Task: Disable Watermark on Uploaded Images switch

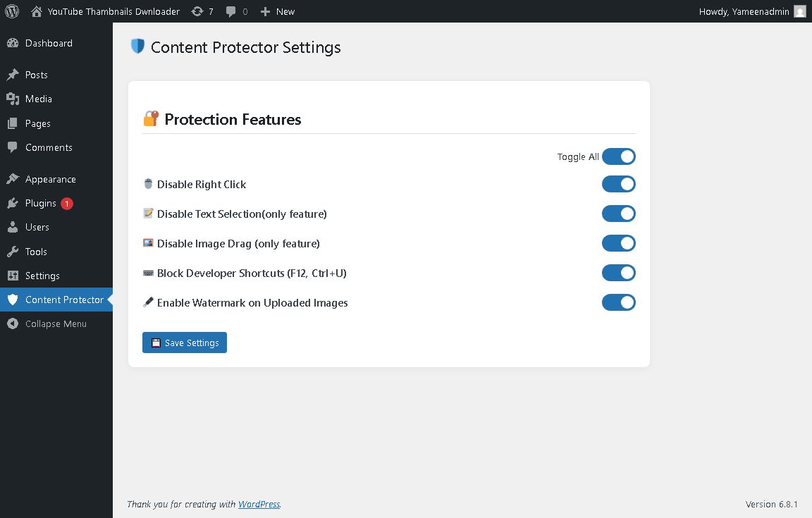Action: pyautogui.click(x=618, y=302)
